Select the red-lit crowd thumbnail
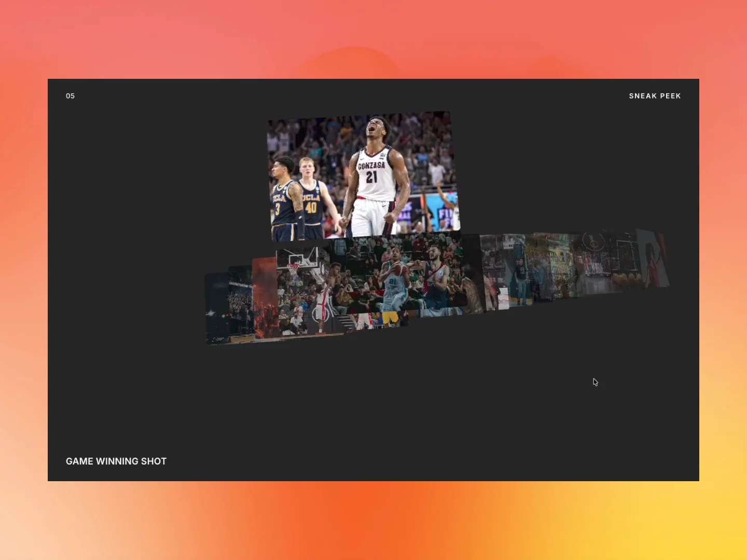This screenshot has width=747, height=560. coord(265,298)
